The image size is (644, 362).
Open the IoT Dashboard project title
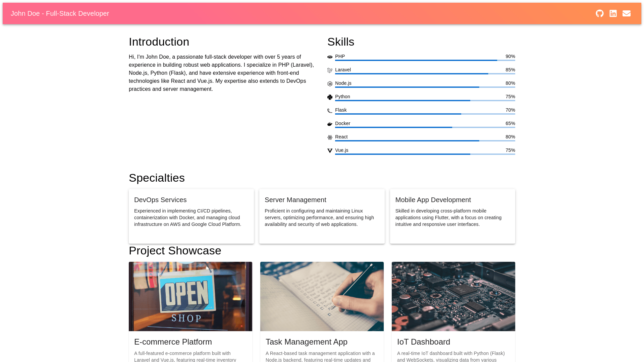click(x=424, y=342)
